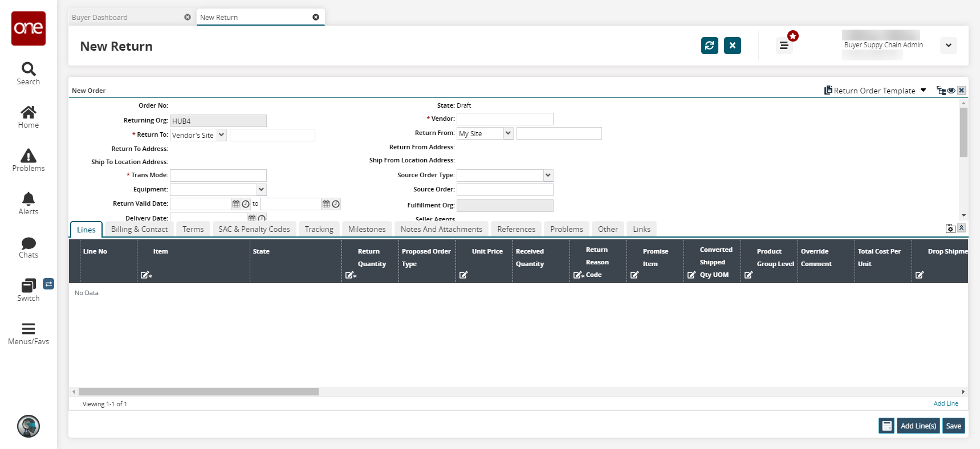
Task: Toggle the eye visibility icon in panel header
Action: [951, 91]
